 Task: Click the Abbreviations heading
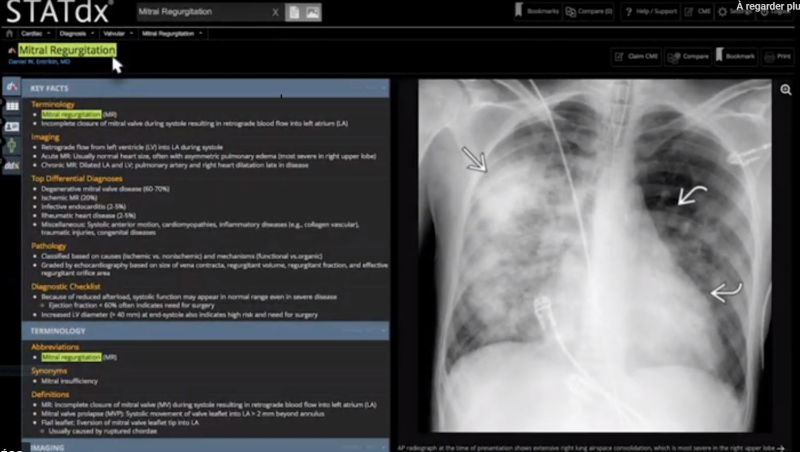(x=55, y=347)
